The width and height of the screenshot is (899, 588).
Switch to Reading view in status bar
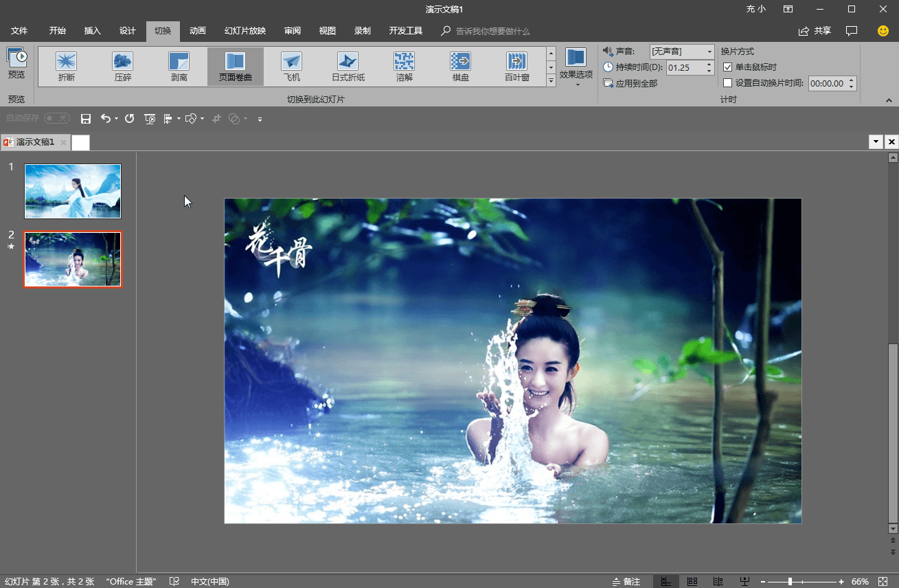pos(718,582)
